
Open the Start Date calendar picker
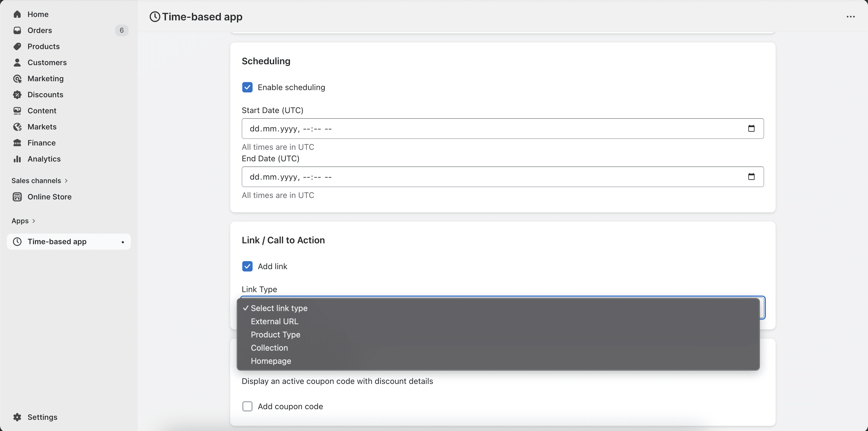[751, 128]
